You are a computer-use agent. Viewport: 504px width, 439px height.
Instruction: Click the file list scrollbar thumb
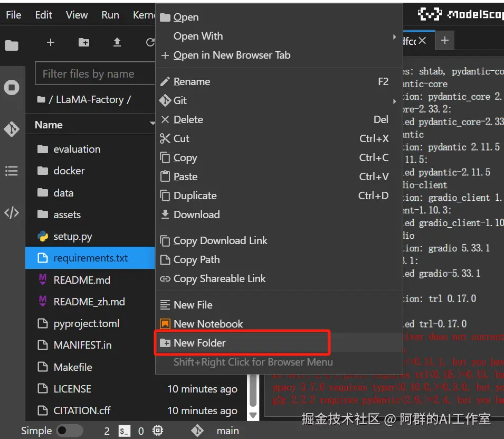tap(253, 390)
